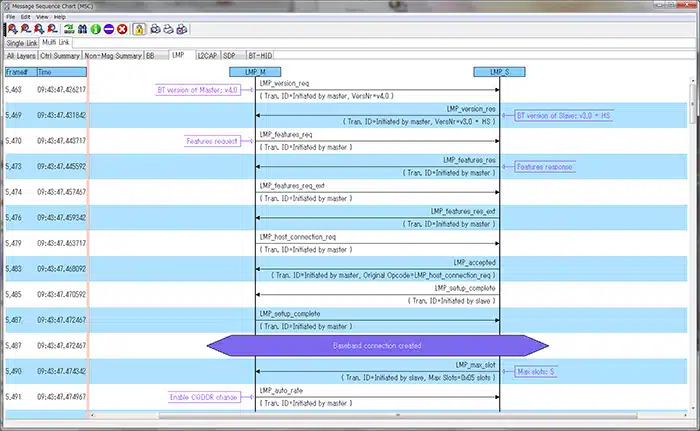Image resolution: width=700 pixels, height=431 pixels.
Task: Click the rightmost printer toolbar icon
Action: click(x=182, y=30)
